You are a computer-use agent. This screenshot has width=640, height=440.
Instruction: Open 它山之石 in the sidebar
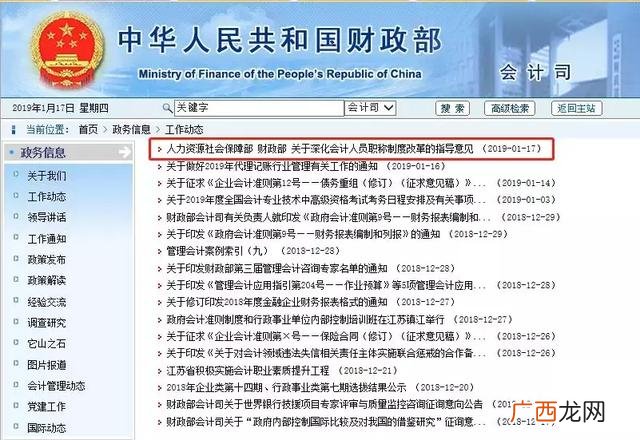tap(47, 344)
